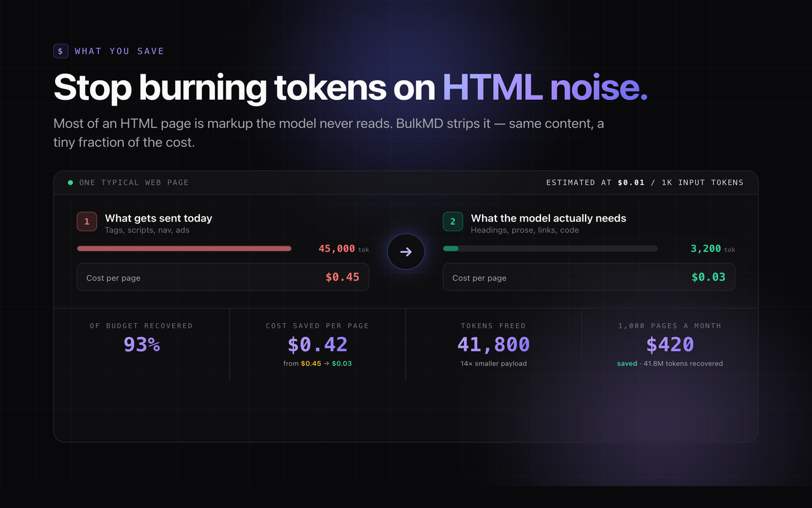Click the 'ONE TYPICAL WEB PAGE' label
Image resolution: width=812 pixels, height=508 pixels.
[134, 182]
